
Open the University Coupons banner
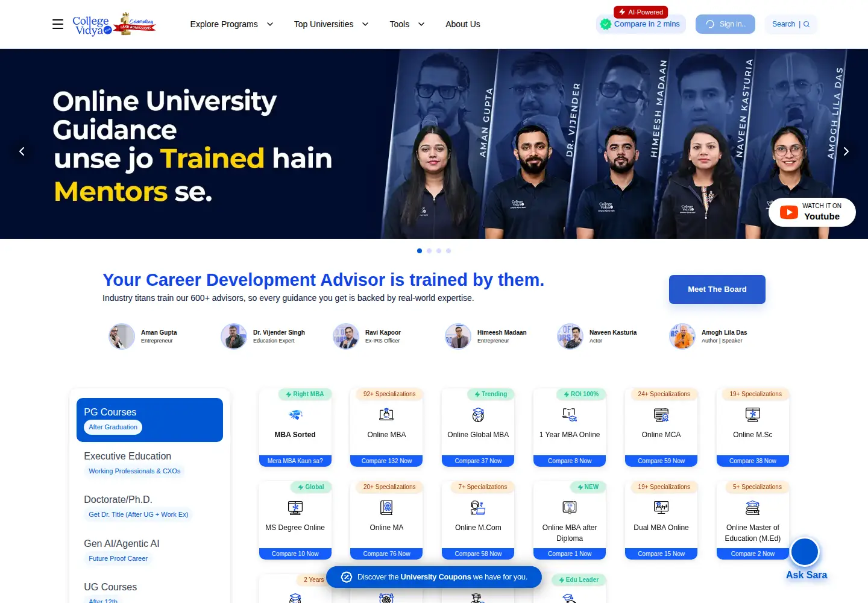click(x=434, y=577)
